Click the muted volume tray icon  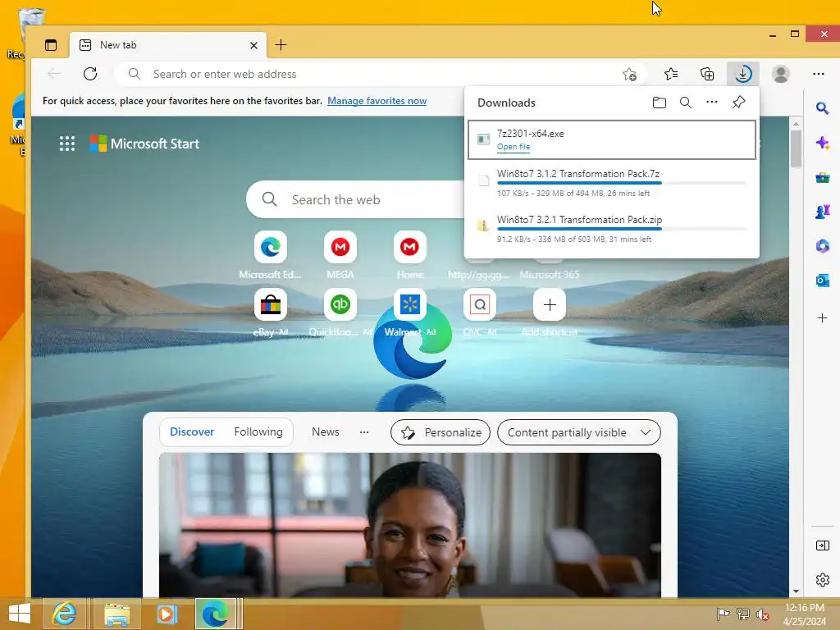762,614
